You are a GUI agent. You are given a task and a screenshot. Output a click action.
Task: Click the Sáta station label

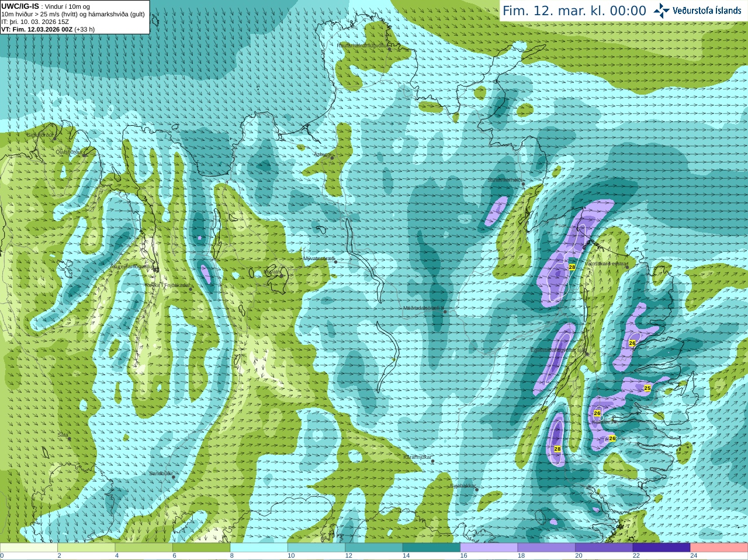click(63, 435)
